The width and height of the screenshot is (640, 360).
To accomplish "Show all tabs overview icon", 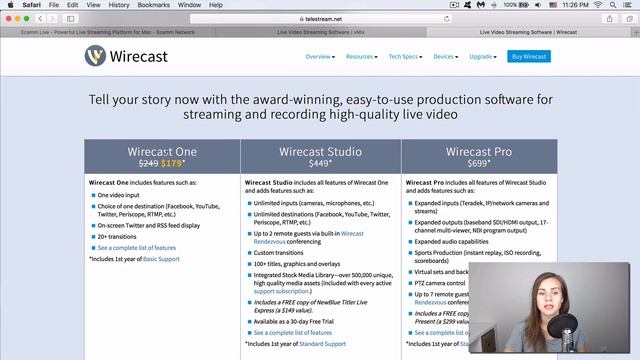I will pyautogui.click(x=629, y=19).
